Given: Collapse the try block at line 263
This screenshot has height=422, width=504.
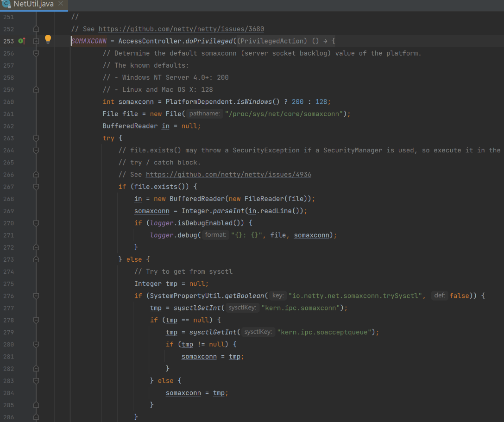Looking at the screenshot, I should (36, 138).
